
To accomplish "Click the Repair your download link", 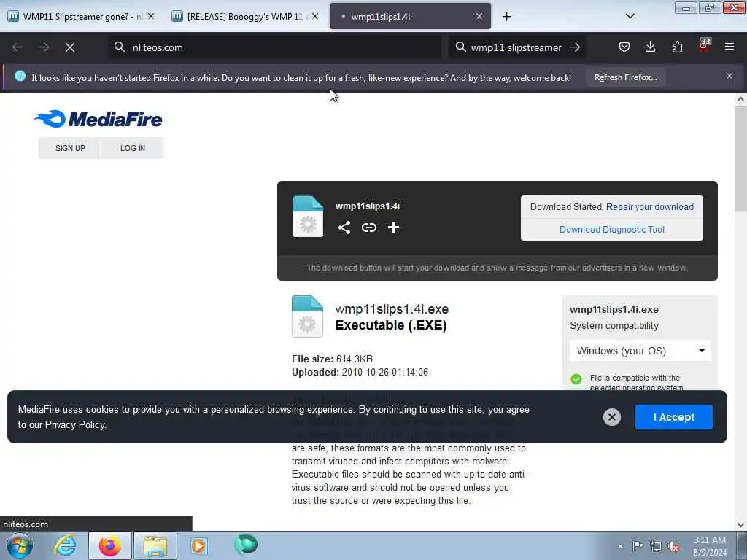I will pos(650,206).
